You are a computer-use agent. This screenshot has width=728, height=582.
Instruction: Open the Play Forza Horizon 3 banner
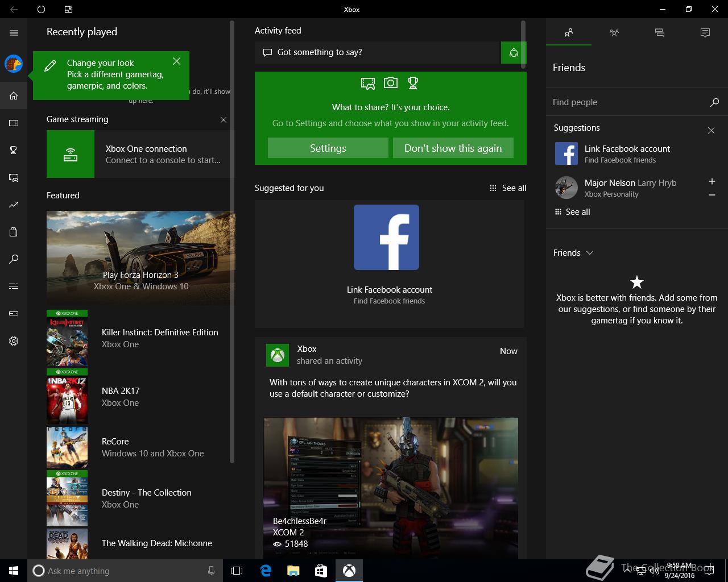(141, 258)
